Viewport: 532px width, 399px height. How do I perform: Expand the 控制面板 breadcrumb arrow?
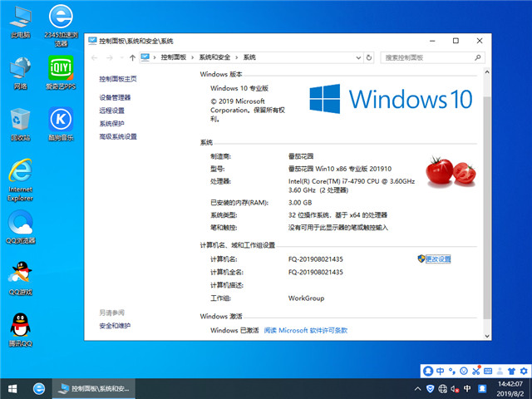(194, 57)
